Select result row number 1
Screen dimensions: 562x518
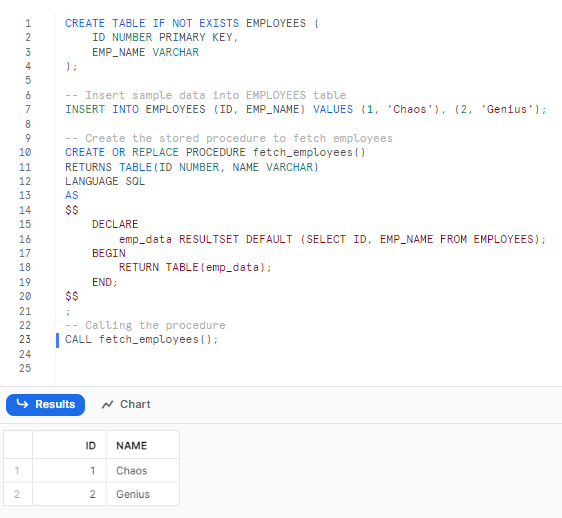(17, 471)
